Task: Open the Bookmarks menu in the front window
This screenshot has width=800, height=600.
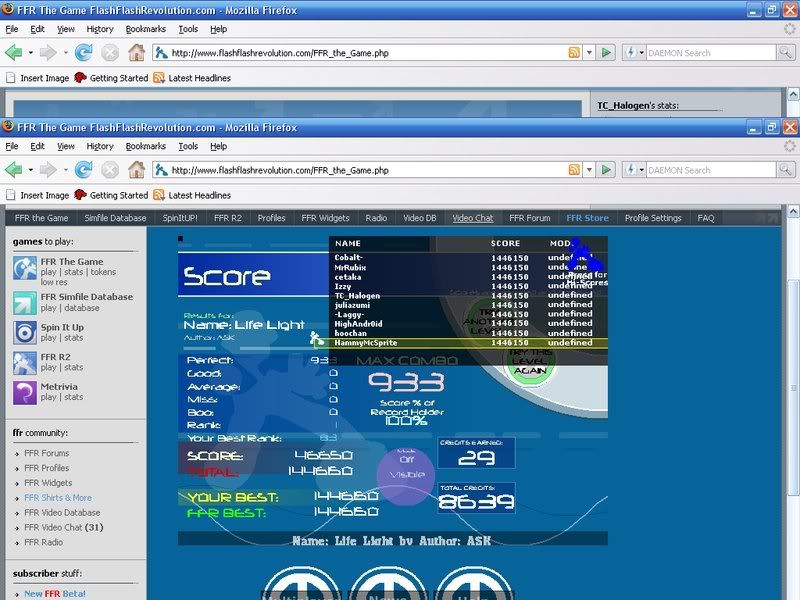Action: click(146, 146)
